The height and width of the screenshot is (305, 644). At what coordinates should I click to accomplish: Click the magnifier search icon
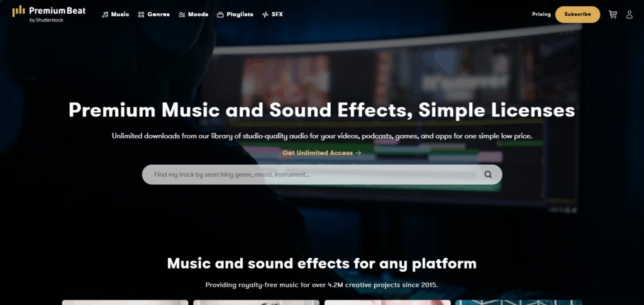click(x=488, y=174)
